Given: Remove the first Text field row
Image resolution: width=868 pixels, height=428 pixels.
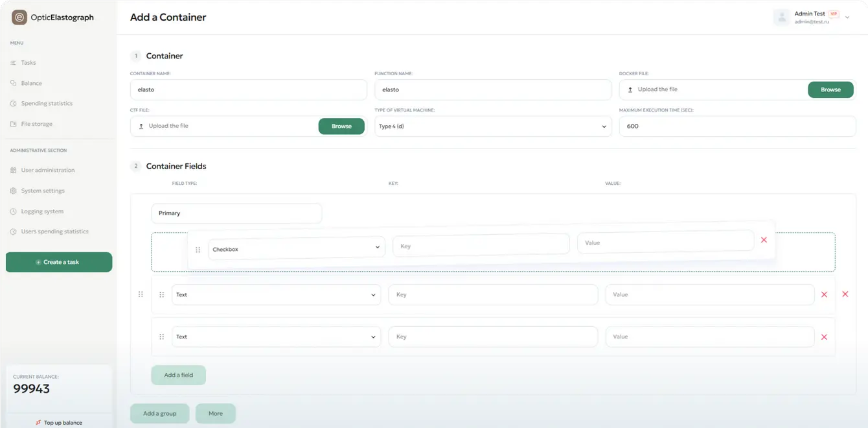Looking at the screenshot, I should 824,294.
